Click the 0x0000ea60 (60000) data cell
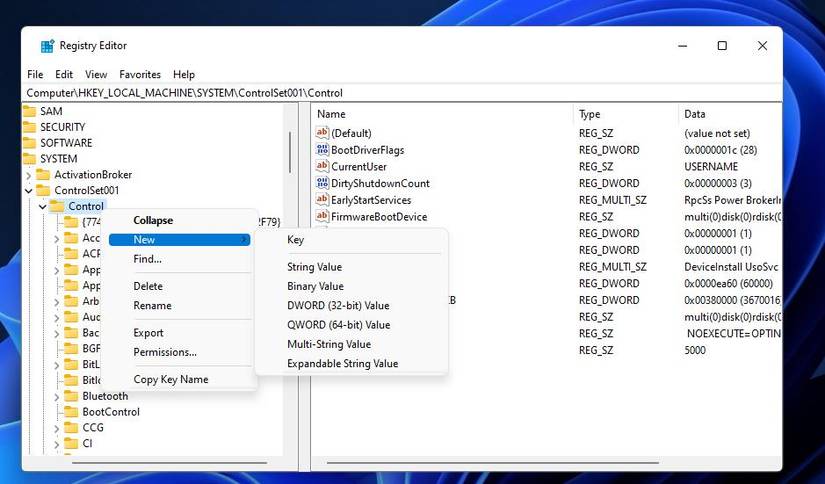 click(x=728, y=284)
